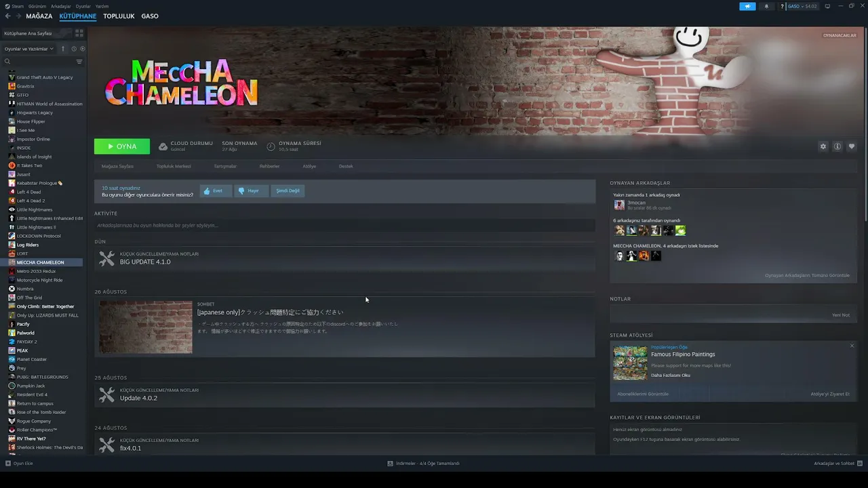Screen dimensions: 868x488
Task: Open the Yardım menu
Action: tap(102, 6)
